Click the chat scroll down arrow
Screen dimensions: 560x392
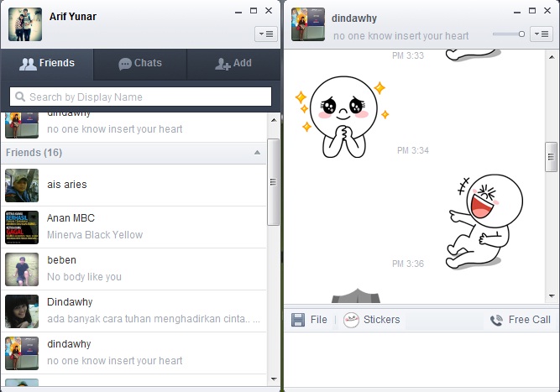pyautogui.click(x=552, y=295)
